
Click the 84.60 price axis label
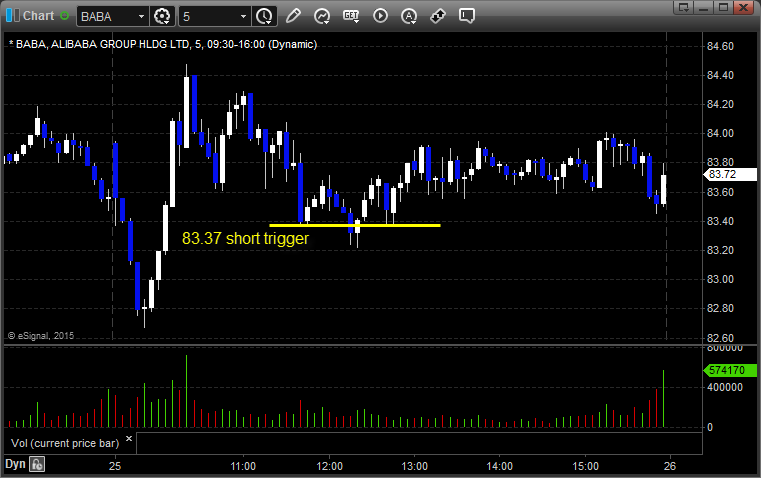pos(720,47)
